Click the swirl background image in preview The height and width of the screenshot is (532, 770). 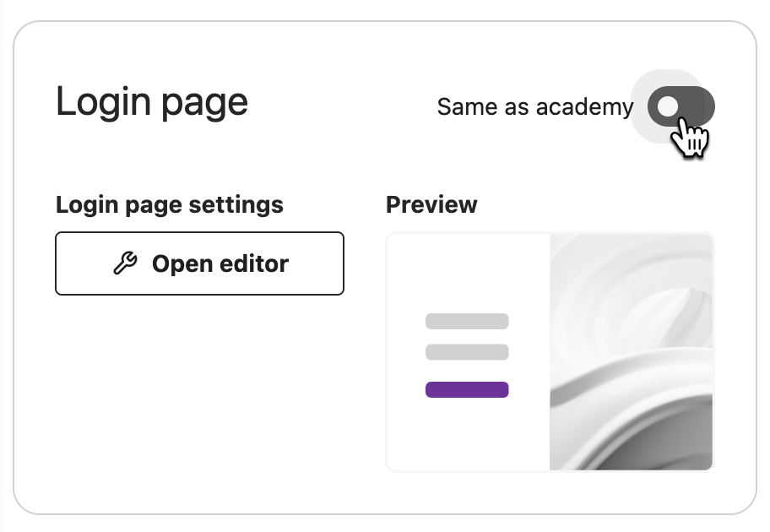[x=632, y=351]
